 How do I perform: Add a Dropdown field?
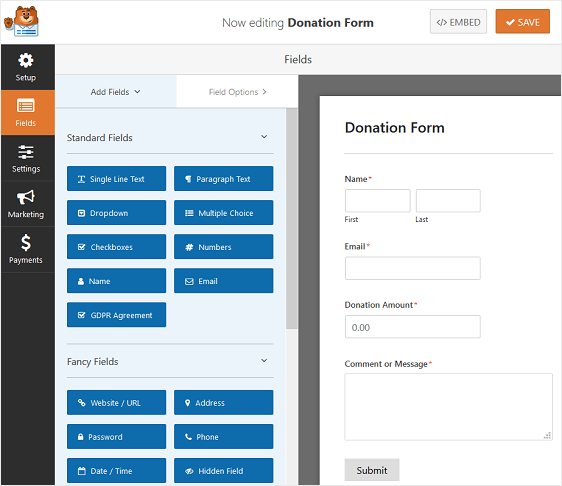(116, 213)
